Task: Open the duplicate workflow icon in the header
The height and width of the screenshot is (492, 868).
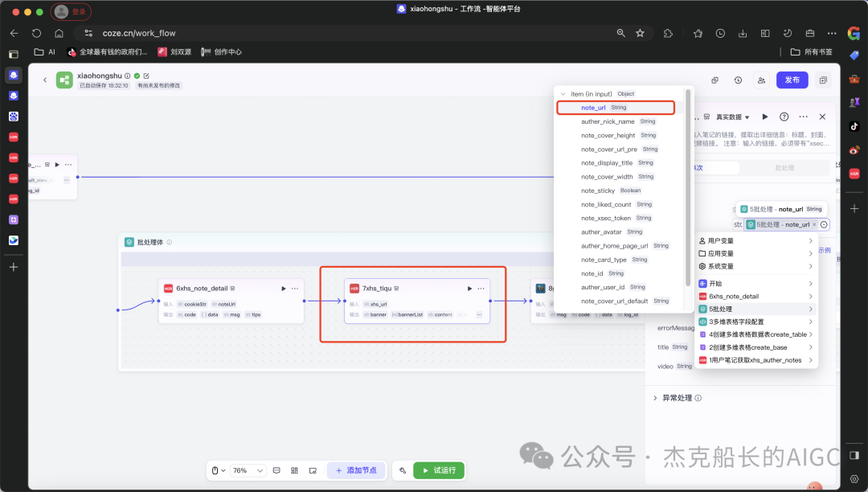Action: (715, 80)
